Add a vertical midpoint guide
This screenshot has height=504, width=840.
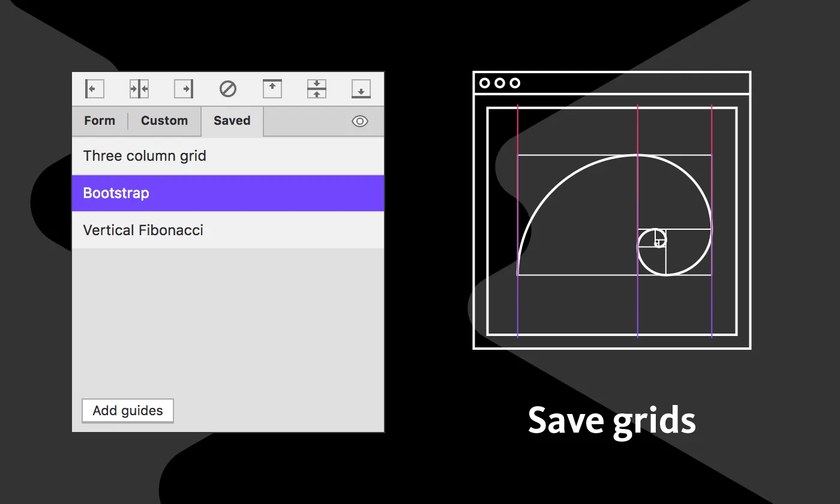coord(139,89)
